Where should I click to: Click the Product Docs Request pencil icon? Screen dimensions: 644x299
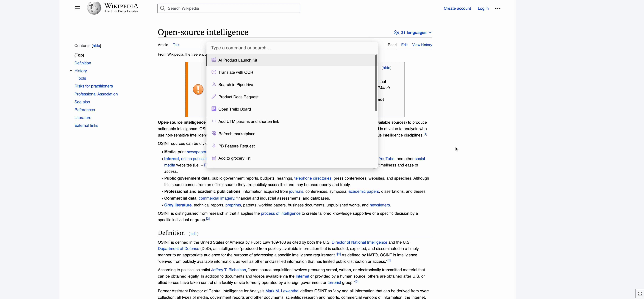[x=214, y=97]
